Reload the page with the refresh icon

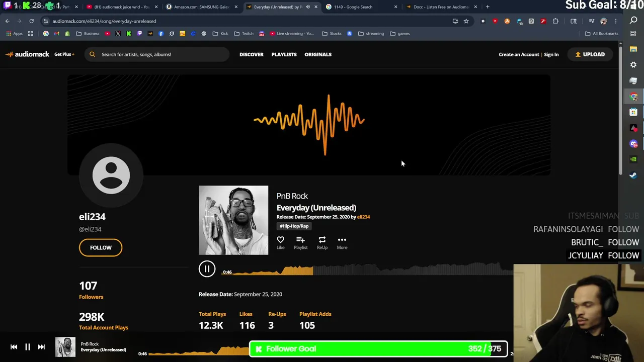[31, 21]
